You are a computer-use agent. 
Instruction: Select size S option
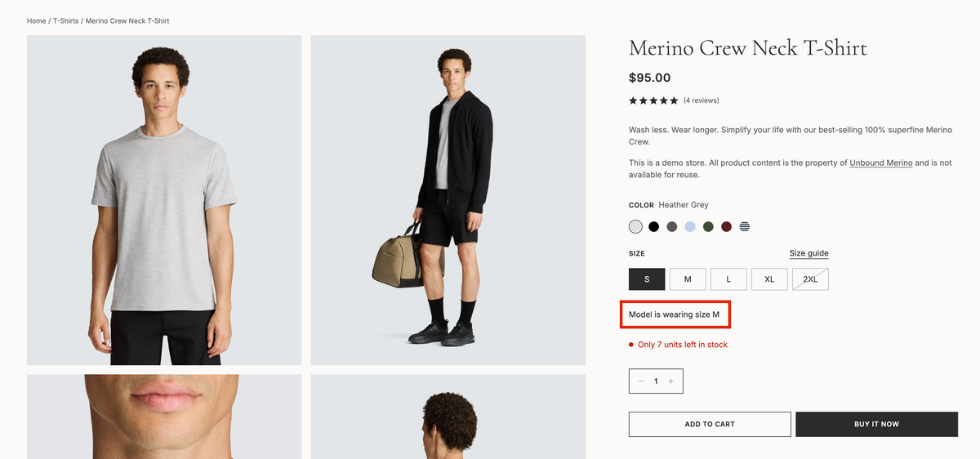point(647,279)
